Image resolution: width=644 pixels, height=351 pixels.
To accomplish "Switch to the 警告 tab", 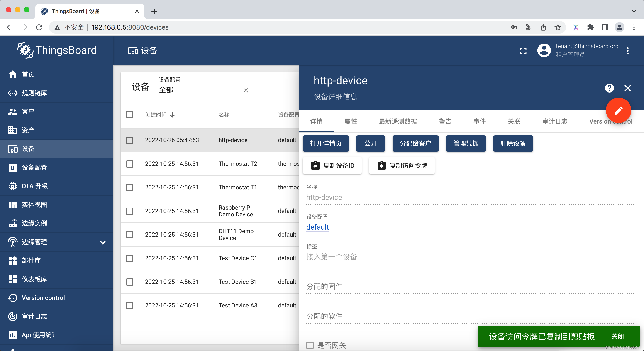I will click(x=445, y=121).
